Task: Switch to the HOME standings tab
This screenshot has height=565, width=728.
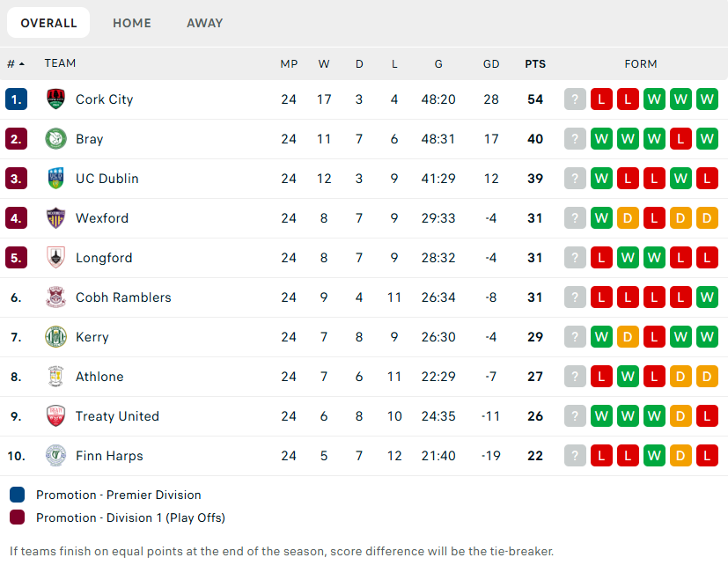Action: tap(132, 23)
